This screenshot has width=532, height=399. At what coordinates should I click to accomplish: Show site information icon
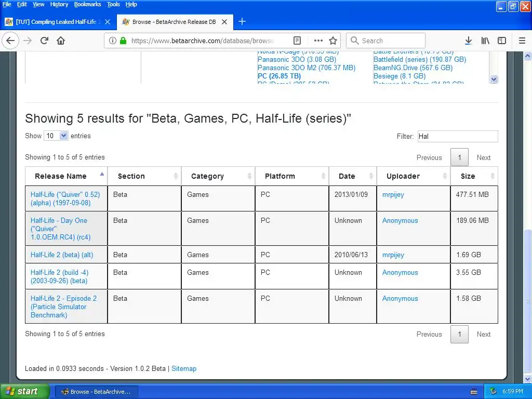(113, 41)
